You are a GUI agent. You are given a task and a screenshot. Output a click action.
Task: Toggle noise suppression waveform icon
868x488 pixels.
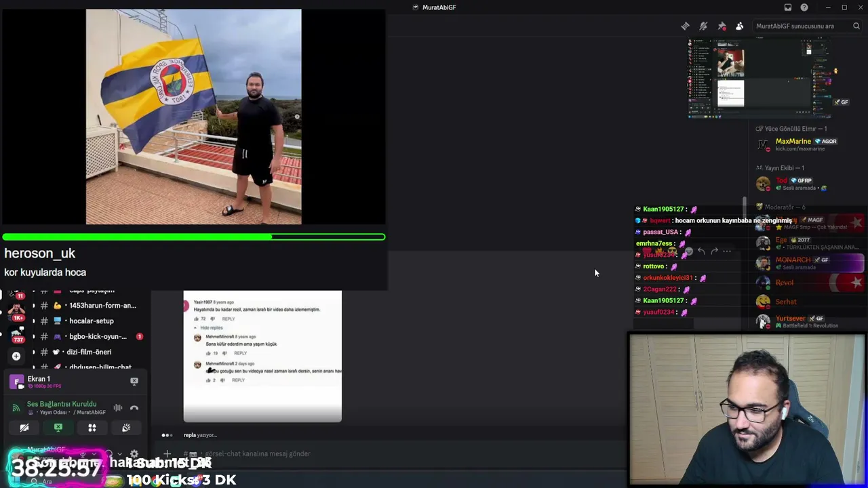[118, 408]
